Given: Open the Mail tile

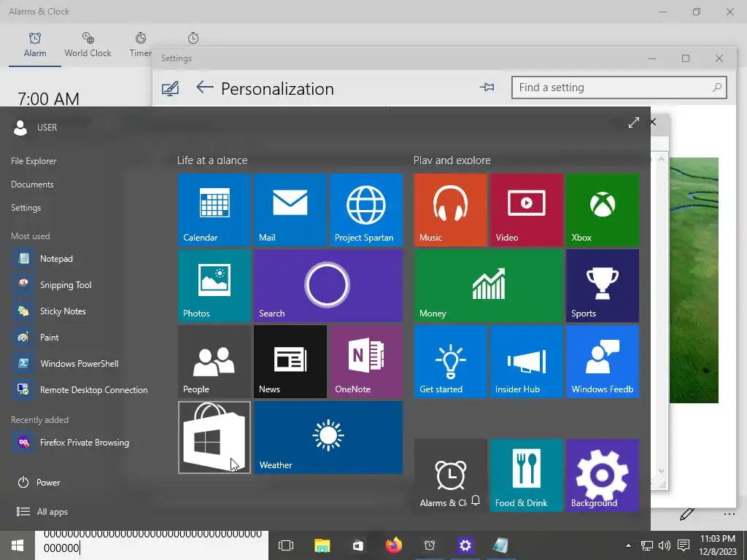Looking at the screenshot, I should coord(290,209).
